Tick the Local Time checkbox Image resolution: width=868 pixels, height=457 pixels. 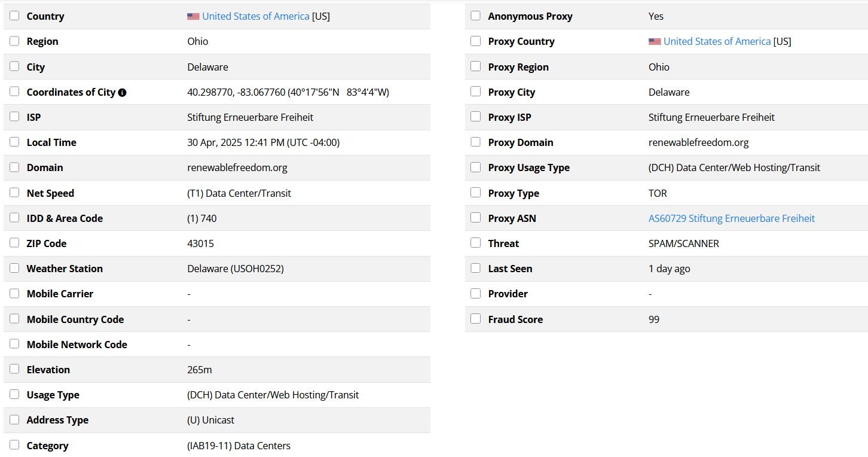coord(14,142)
